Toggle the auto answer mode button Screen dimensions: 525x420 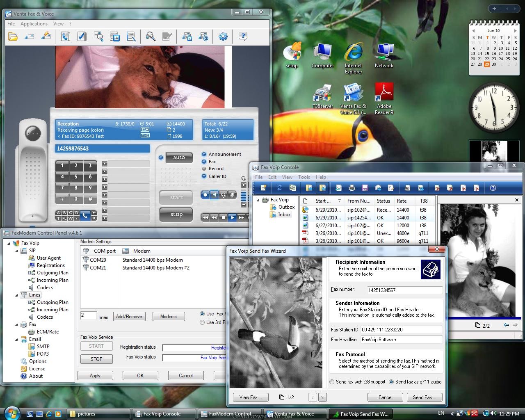pyautogui.click(x=179, y=157)
